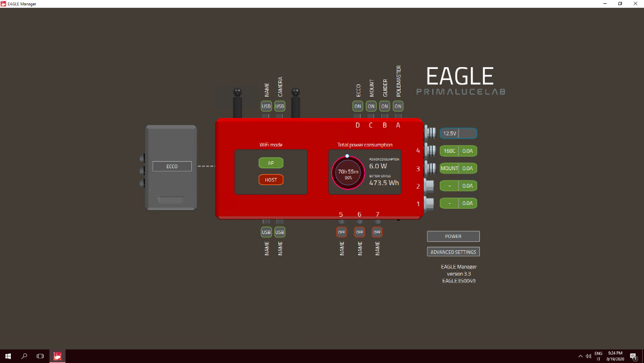
Task: Open Task View on the taskbar
Action: (40, 356)
